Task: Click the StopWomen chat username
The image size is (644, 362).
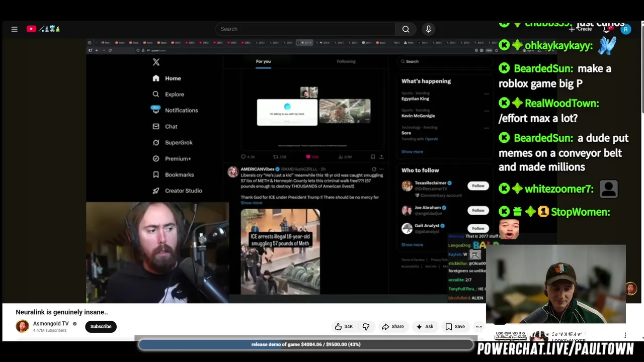Action: [581, 212]
